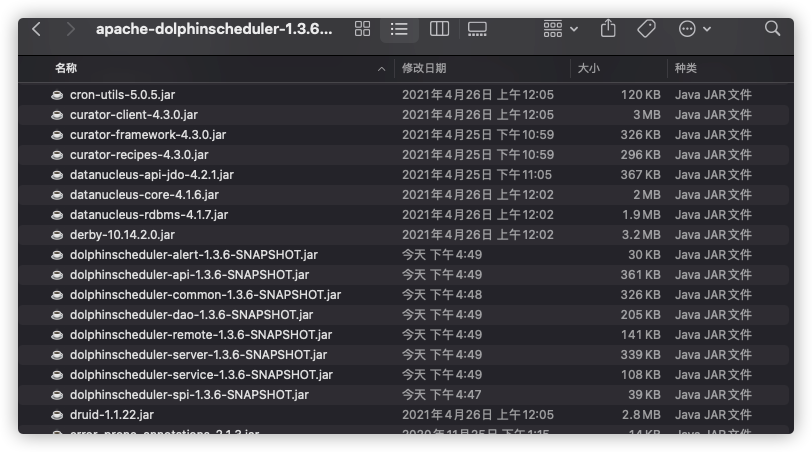Click the 120 KB size of cron-utils

(641, 95)
